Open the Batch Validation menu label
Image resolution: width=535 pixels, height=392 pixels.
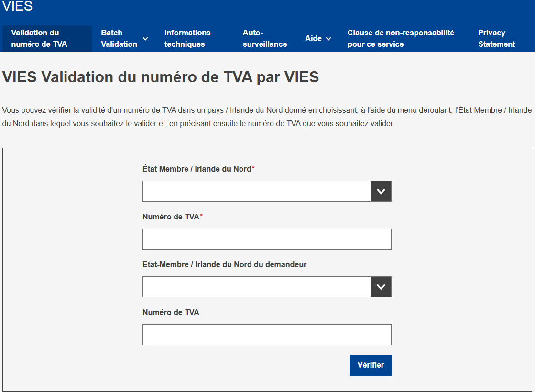[119, 39]
